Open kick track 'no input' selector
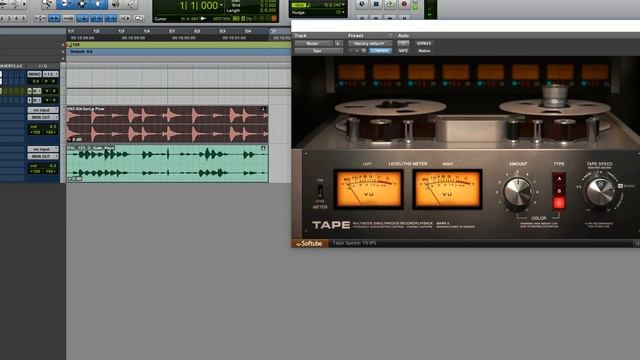This screenshot has height=360, width=640. 43,110
